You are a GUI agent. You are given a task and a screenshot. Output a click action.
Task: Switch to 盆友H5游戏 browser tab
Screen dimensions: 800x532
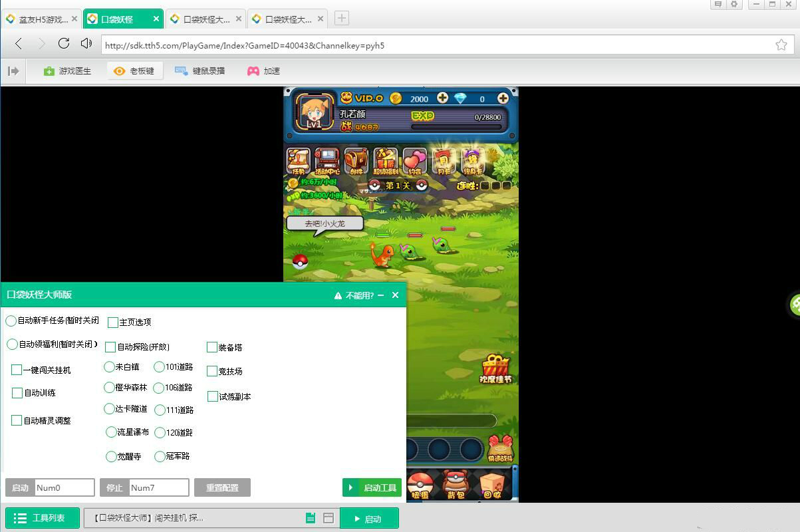(x=41, y=19)
